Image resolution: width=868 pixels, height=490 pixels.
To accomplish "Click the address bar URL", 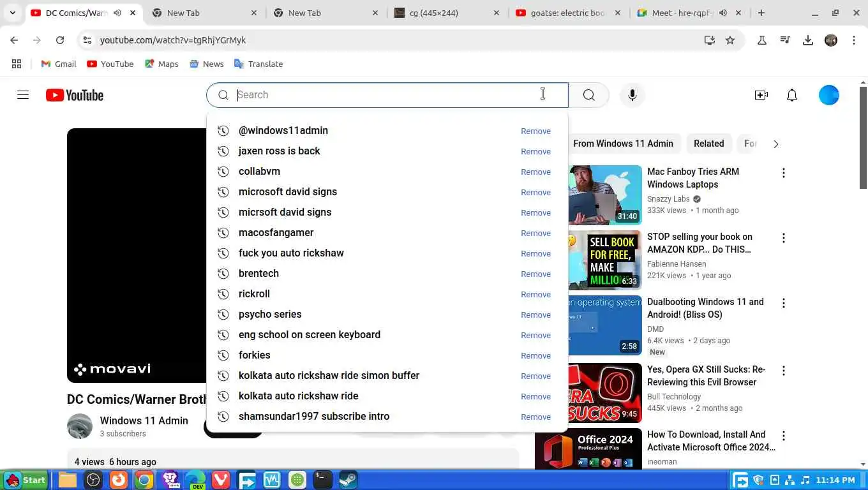I will coord(173,40).
